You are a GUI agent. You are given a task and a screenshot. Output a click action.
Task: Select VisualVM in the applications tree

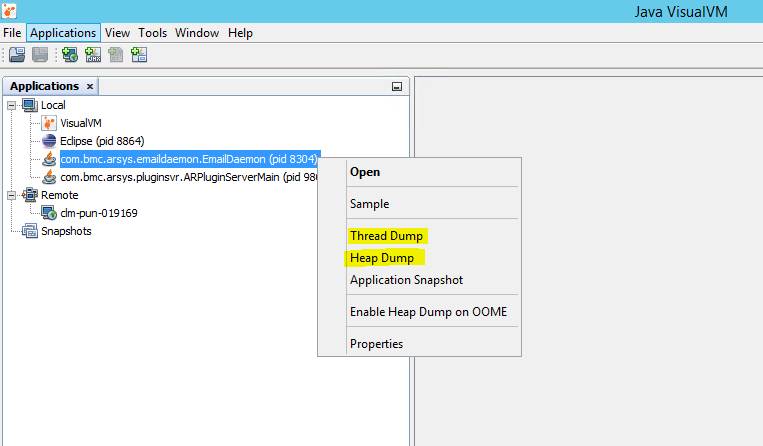(x=81, y=123)
